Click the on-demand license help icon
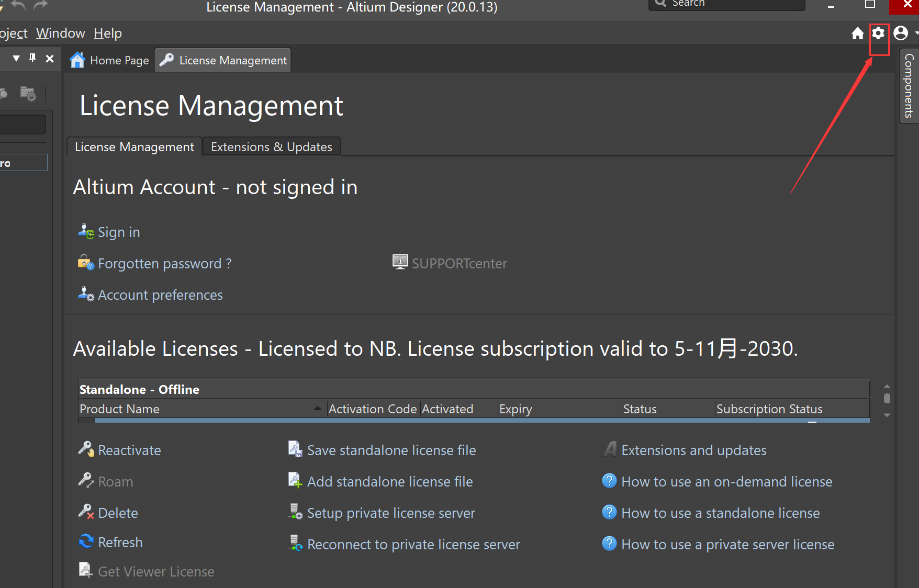The width and height of the screenshot is (919, 588). [609, 480]
